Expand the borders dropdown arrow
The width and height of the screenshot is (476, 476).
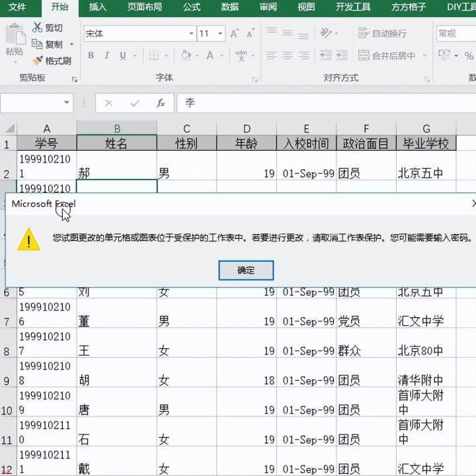pyautogui.click(x=166, y=56)
